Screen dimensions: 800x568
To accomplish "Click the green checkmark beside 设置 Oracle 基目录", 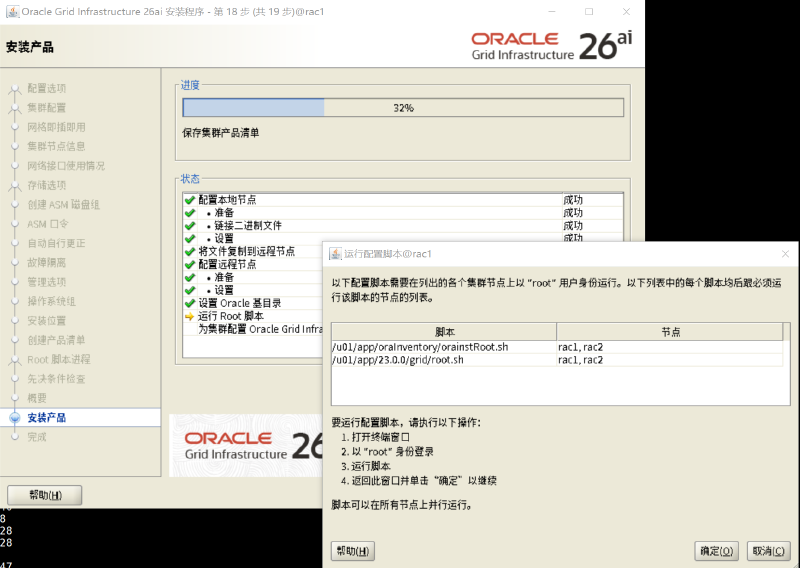I will [190, 303].
